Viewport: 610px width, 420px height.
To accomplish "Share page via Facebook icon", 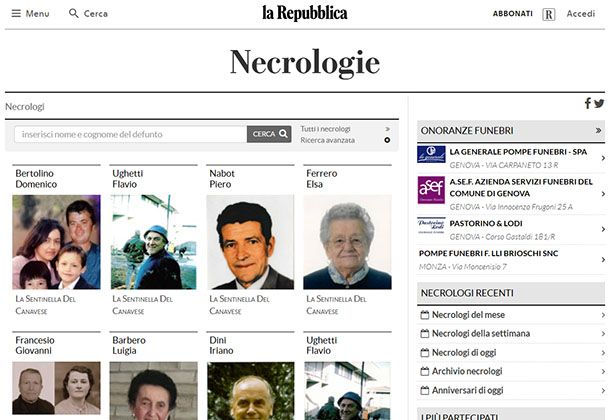I will click(x=587, y=103).
